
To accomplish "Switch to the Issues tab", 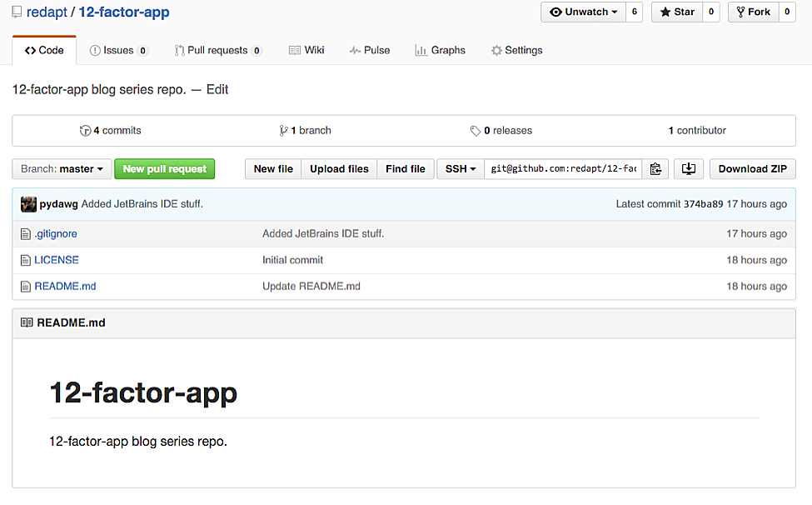I will coord(118,50).
